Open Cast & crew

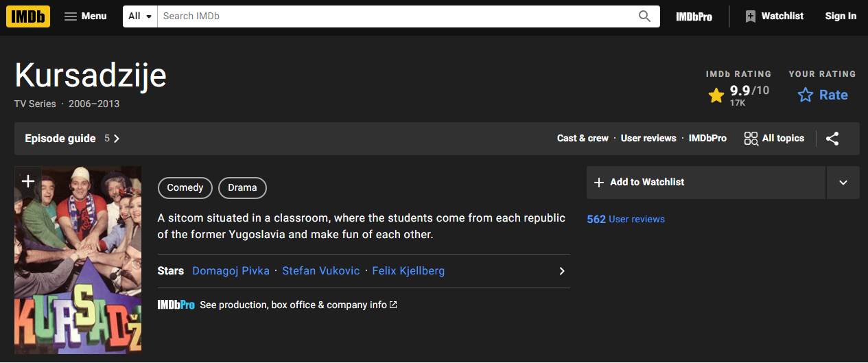pos(583,138)
